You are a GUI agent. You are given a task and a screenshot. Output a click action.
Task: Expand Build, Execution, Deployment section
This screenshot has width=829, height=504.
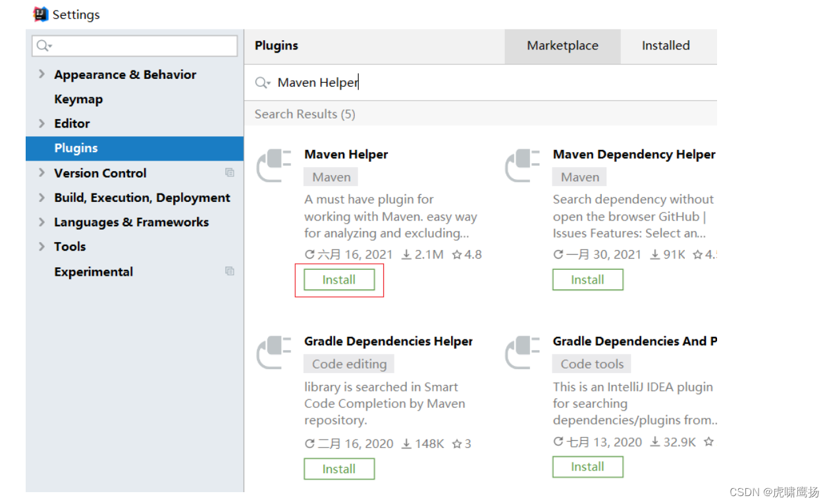click(41, 197)
